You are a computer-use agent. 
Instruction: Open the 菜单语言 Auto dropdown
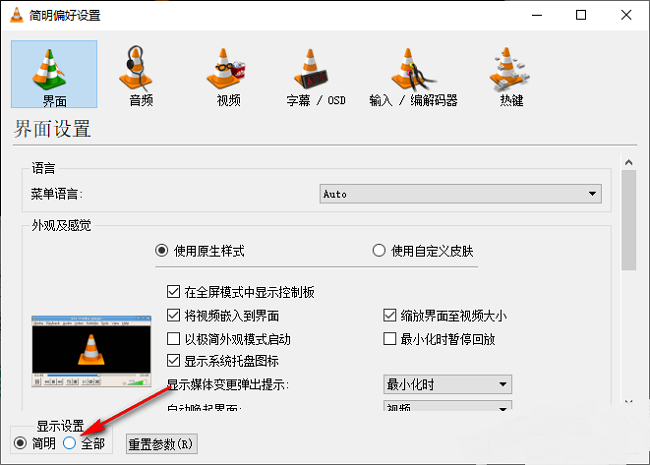[461, 194]
